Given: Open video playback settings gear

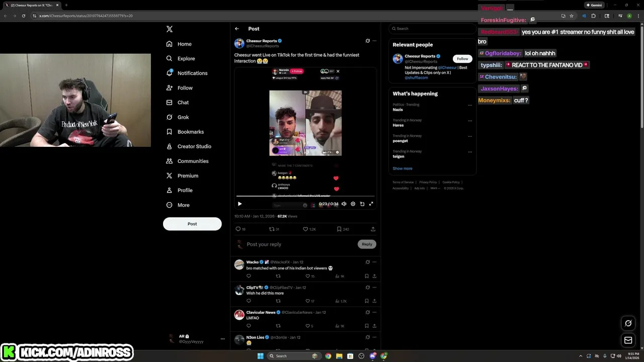Looking at the screenshot, I should point(353,204).
